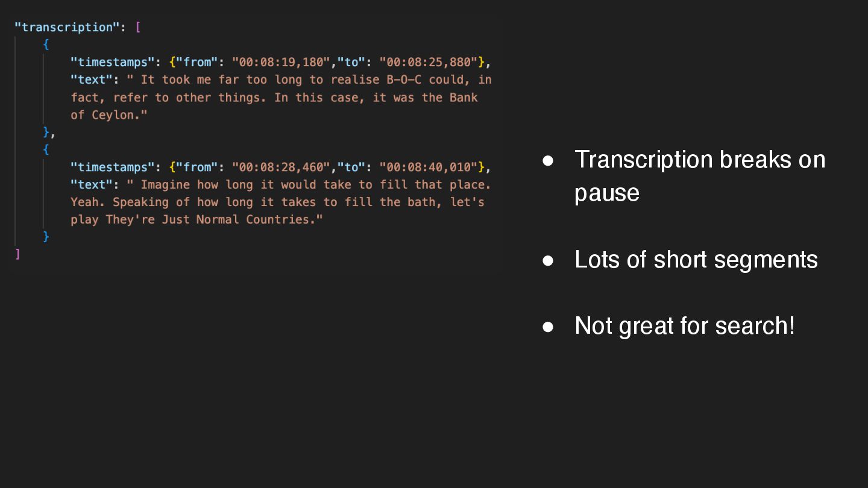
Task: Click the "00:08:28,460" from timestamp
Action: 281,167
